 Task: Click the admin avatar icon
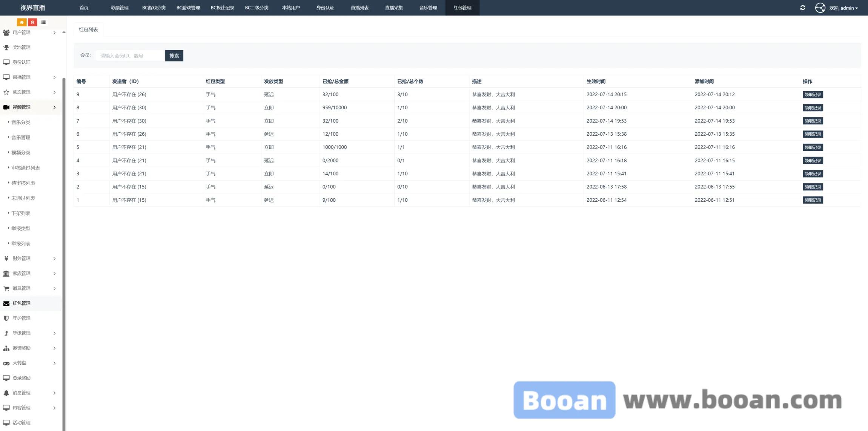820,8
